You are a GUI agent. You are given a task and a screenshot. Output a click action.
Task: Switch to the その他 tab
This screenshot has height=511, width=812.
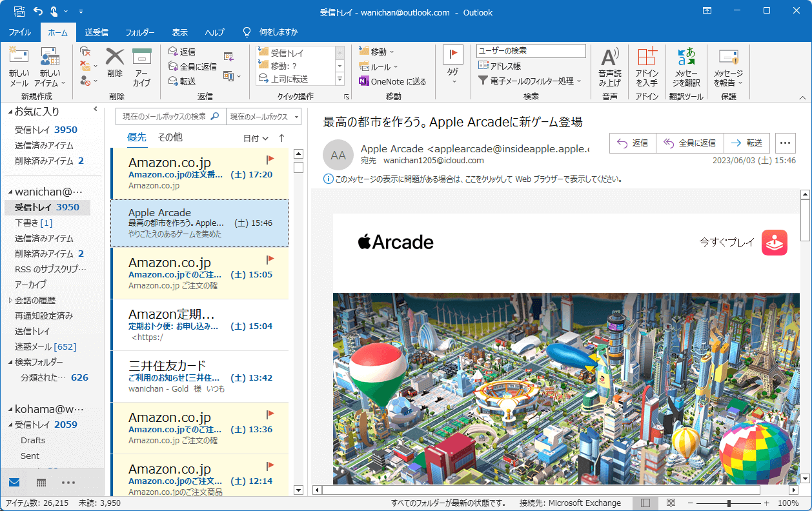pyautogui.click(x=170, y=137)
